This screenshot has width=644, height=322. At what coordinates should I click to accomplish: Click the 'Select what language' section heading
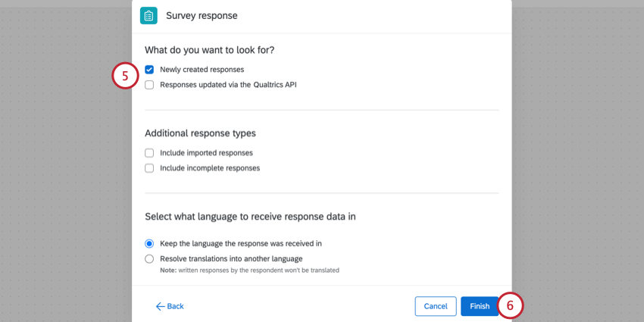[x=250, y=217]
